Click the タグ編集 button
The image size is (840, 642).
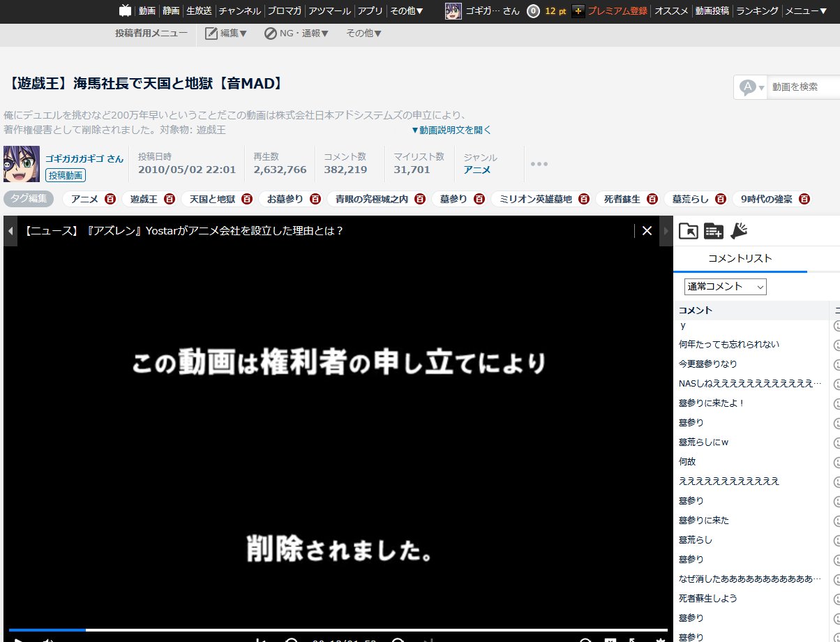[29, 198]
